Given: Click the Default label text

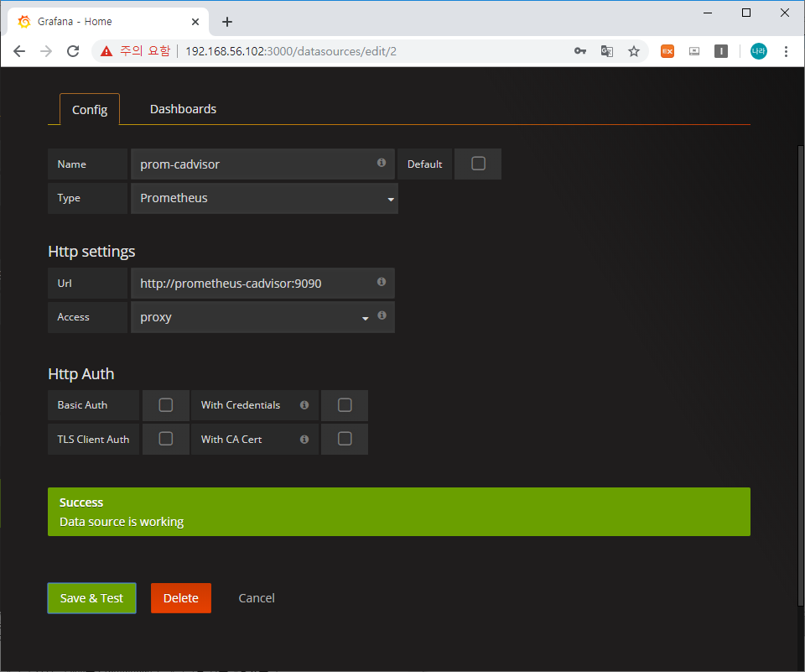Looking at the screenshot, I should 424,164.
